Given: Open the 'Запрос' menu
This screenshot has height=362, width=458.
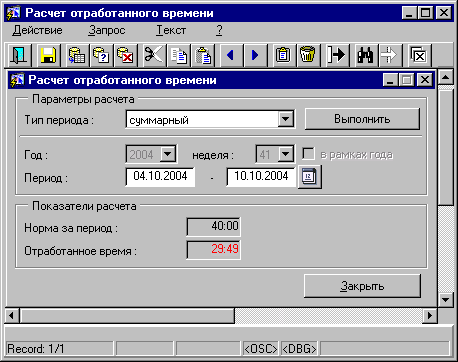Looking at the screenshot, I should point(107,30).
